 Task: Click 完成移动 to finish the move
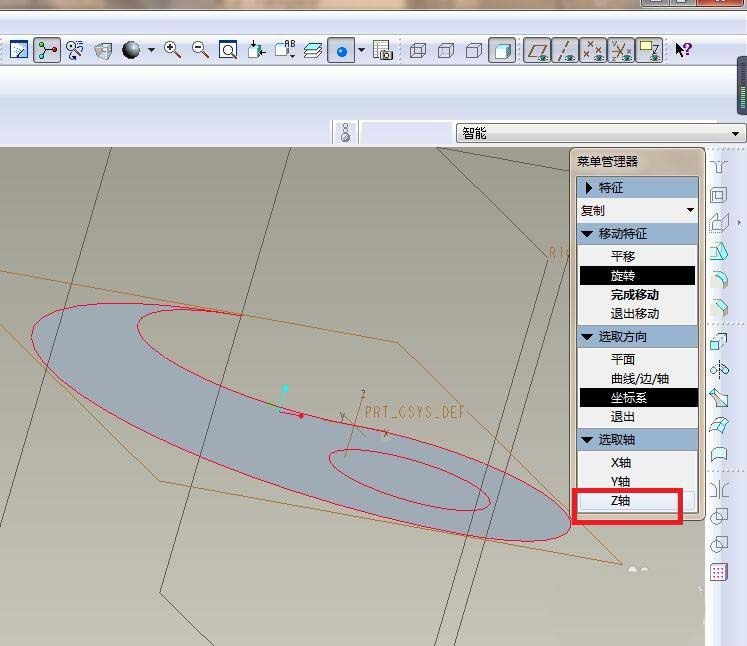(637, 294)
